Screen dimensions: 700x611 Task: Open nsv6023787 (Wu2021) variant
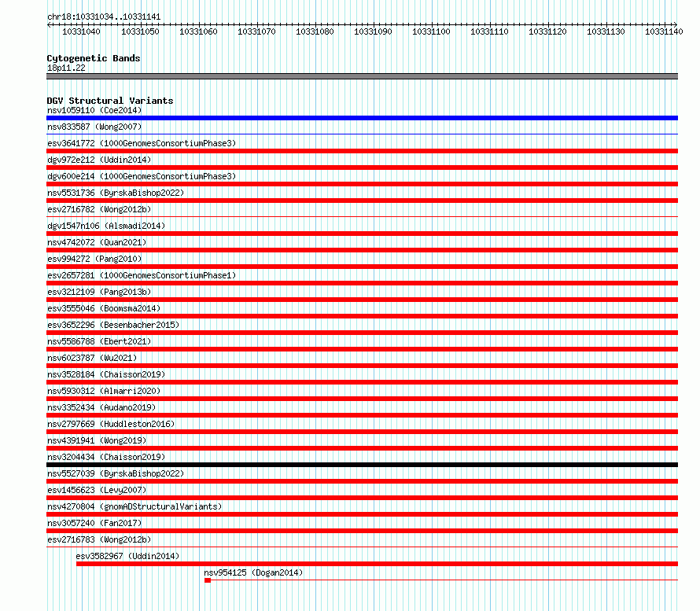pos(92,358)
